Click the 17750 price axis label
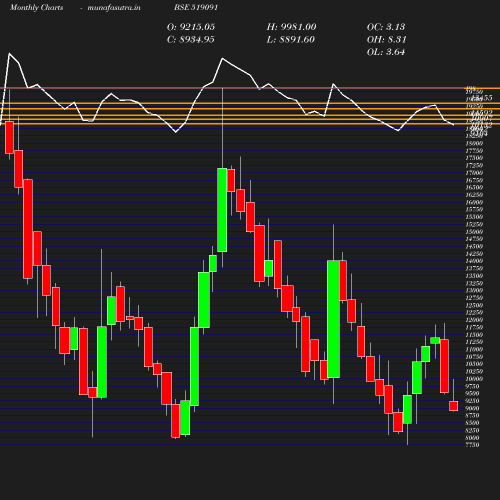This screenshot has width=500, height=500. [474, 151]
